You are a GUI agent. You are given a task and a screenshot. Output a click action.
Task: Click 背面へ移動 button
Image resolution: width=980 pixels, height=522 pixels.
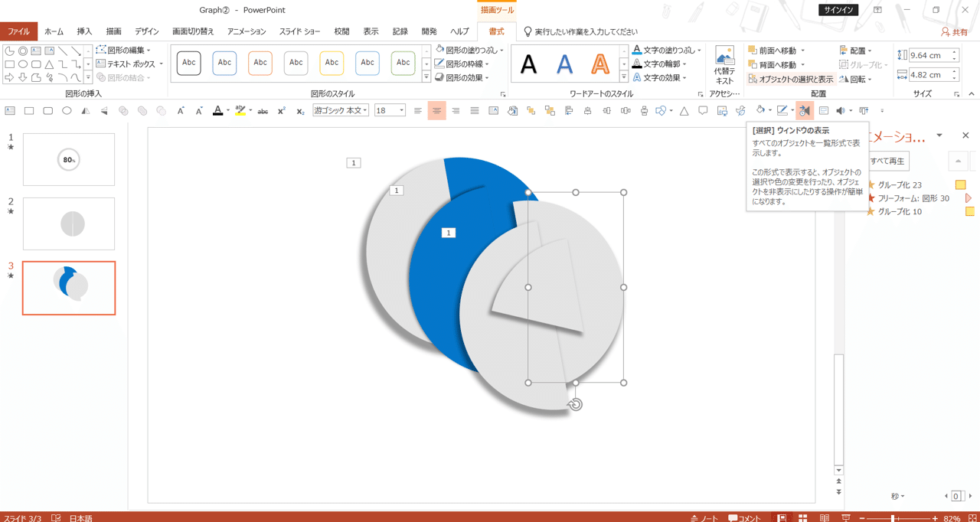(776, 64)
